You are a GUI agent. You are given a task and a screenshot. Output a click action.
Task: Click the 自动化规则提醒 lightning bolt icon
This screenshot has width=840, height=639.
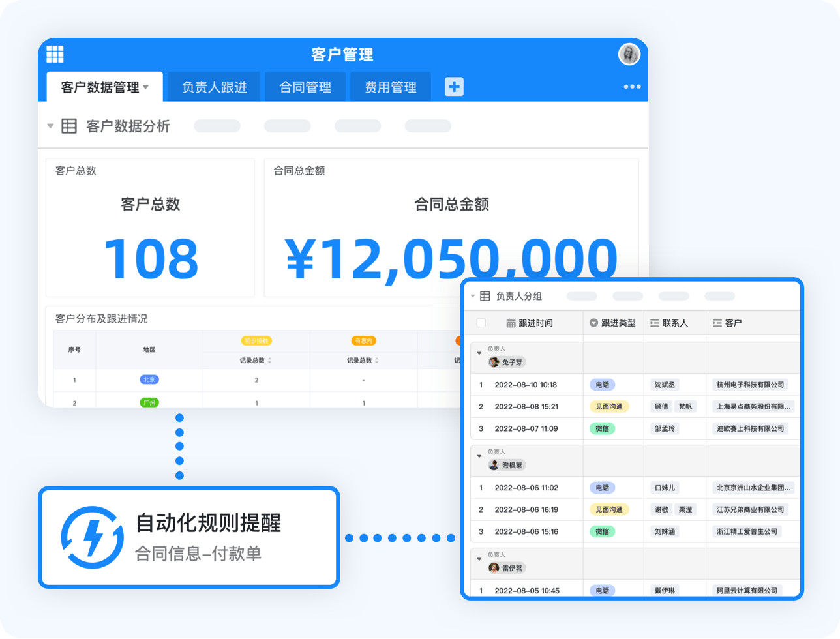coord(92,537)
